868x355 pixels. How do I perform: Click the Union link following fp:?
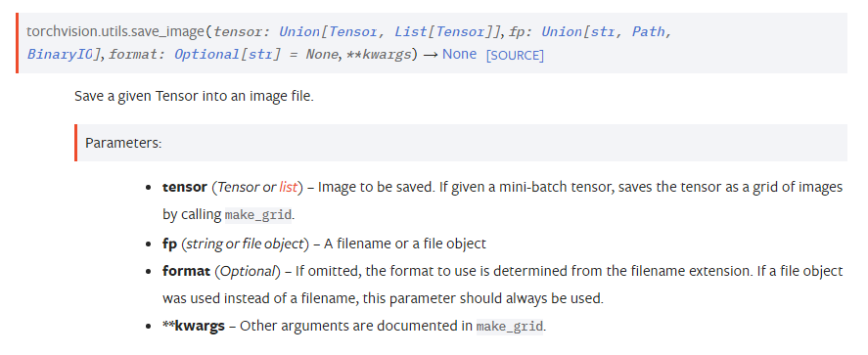coord(562,31)
